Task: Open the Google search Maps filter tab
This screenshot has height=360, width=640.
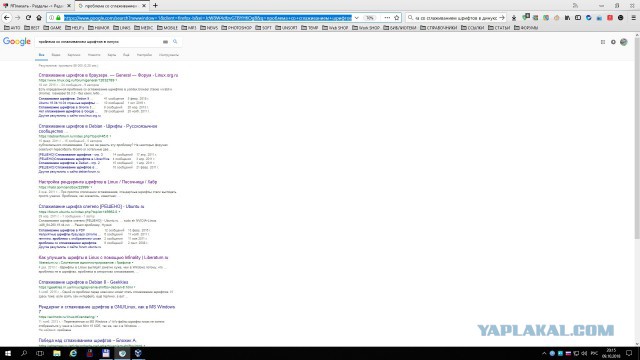Action: (111, 55)
